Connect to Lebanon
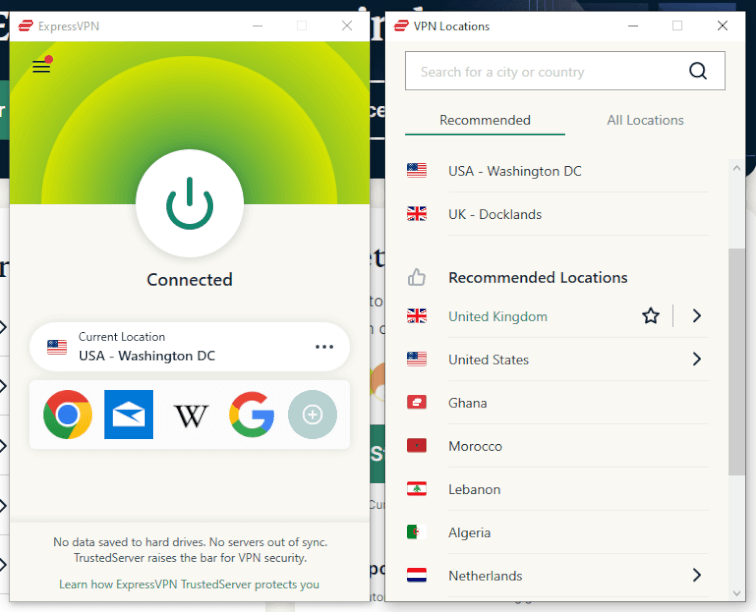The image size is (756, 612). coord(557,489)
